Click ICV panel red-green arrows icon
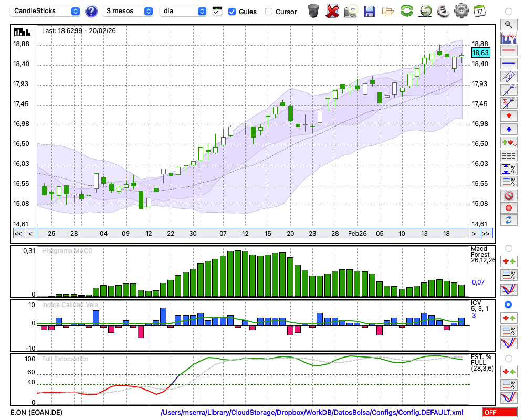The height and width of the screenshot is (420, 525). (509, 318)
